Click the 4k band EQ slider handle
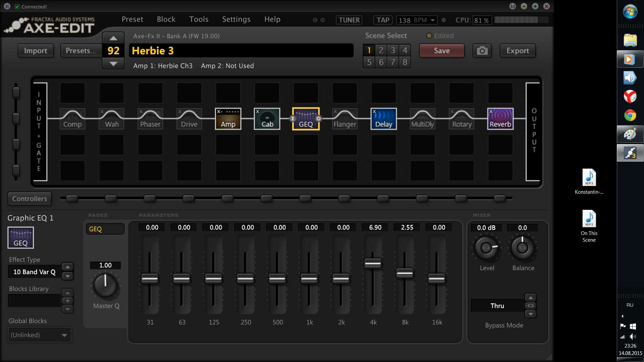644x362 pixels. [x=373, y=263]
